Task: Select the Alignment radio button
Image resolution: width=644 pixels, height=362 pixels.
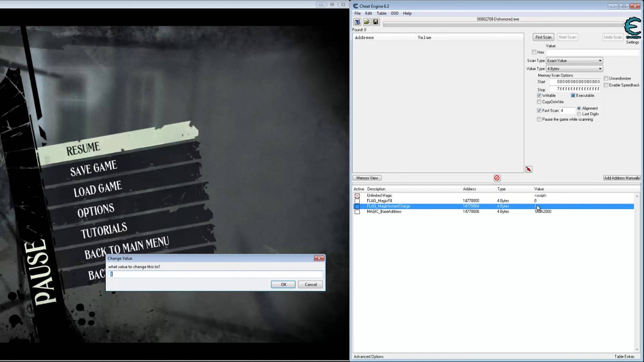Action: 579,108
